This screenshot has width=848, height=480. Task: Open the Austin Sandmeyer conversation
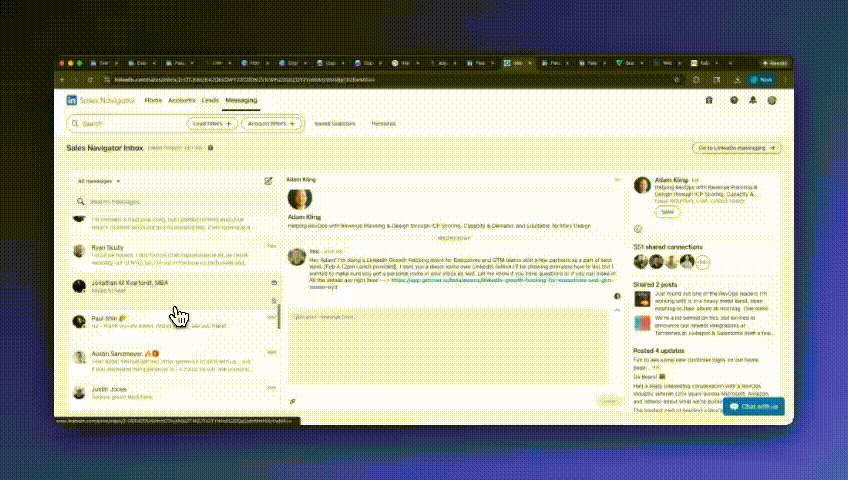click(x=173, y=361)
